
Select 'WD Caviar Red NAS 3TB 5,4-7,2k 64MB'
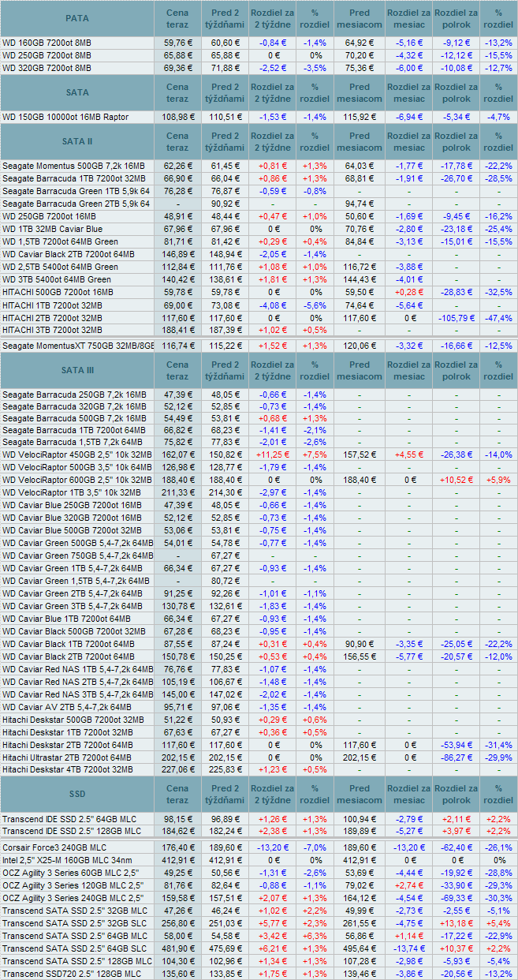tap(78, 694)
